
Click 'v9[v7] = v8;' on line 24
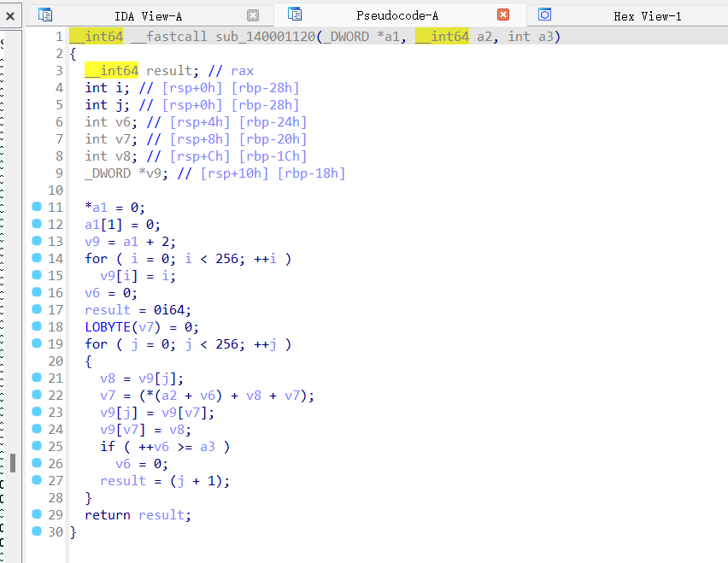click(x=146, y=430)
